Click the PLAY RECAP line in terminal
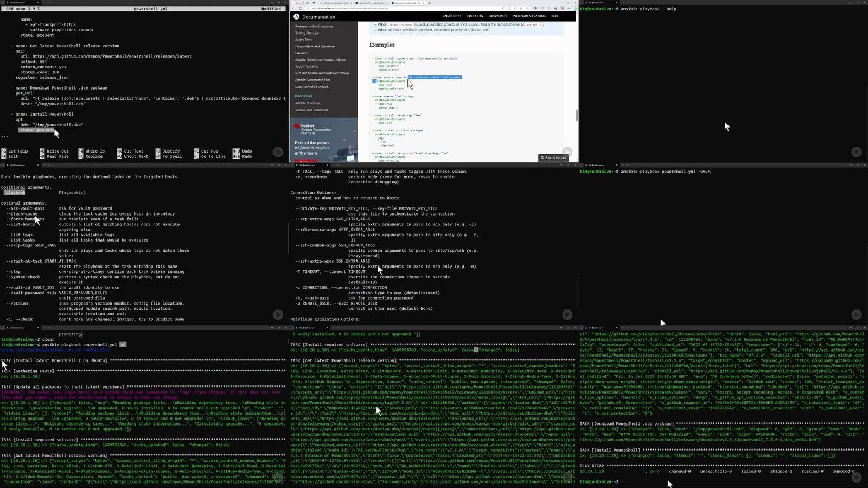Viewport: 868px width, 488px height. click(x=722, y=466)
